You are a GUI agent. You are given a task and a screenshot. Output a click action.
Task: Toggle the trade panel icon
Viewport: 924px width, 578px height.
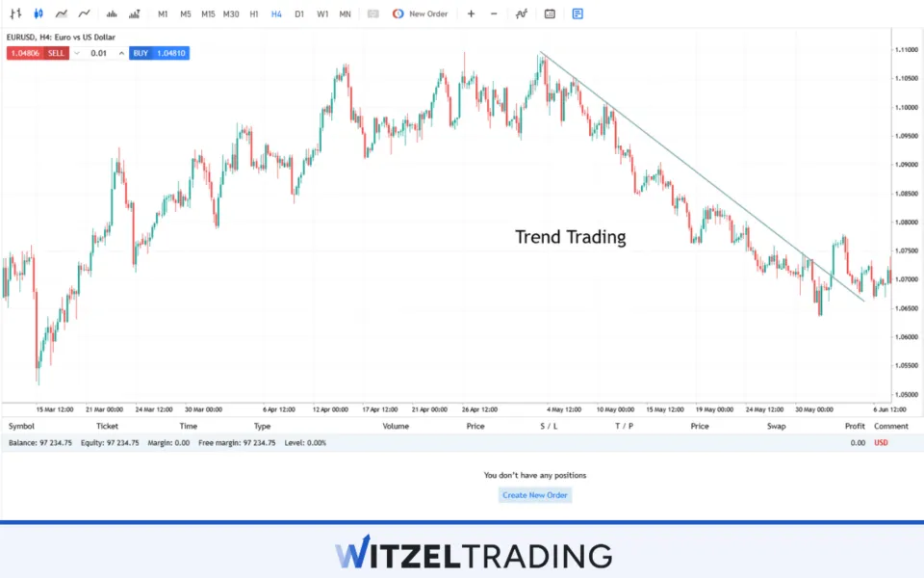pos(577,14)
